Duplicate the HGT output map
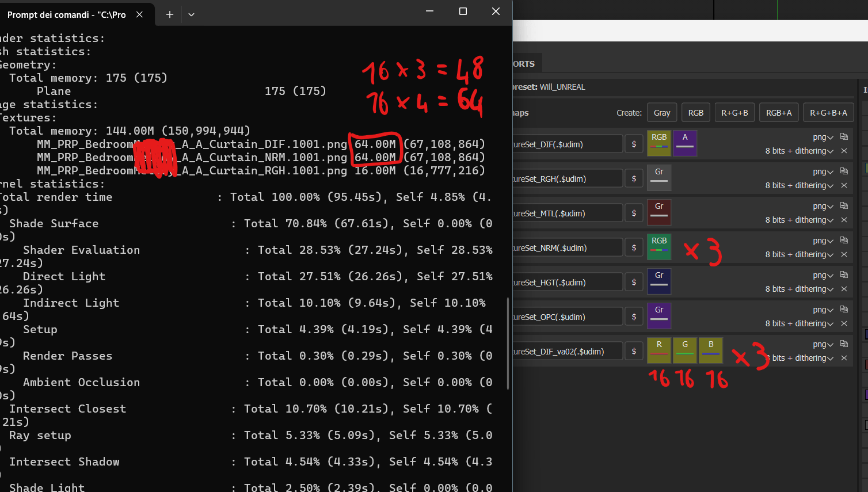This screenshot has width=868, height=492. 844,275
